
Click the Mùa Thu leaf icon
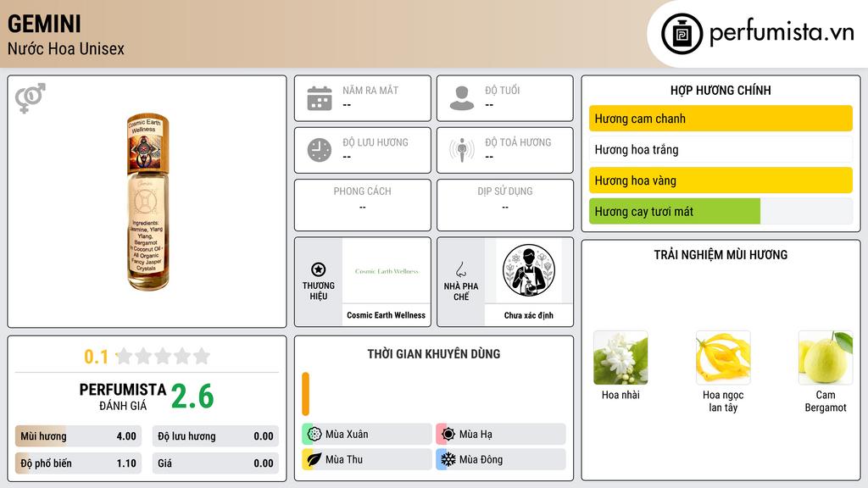[314, 459]
